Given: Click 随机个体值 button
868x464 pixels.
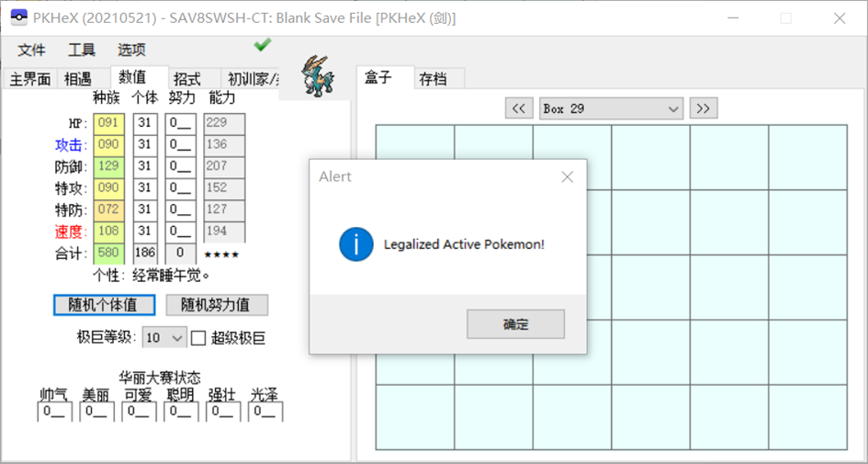Looking at the screenshot, I should [104, 304].
